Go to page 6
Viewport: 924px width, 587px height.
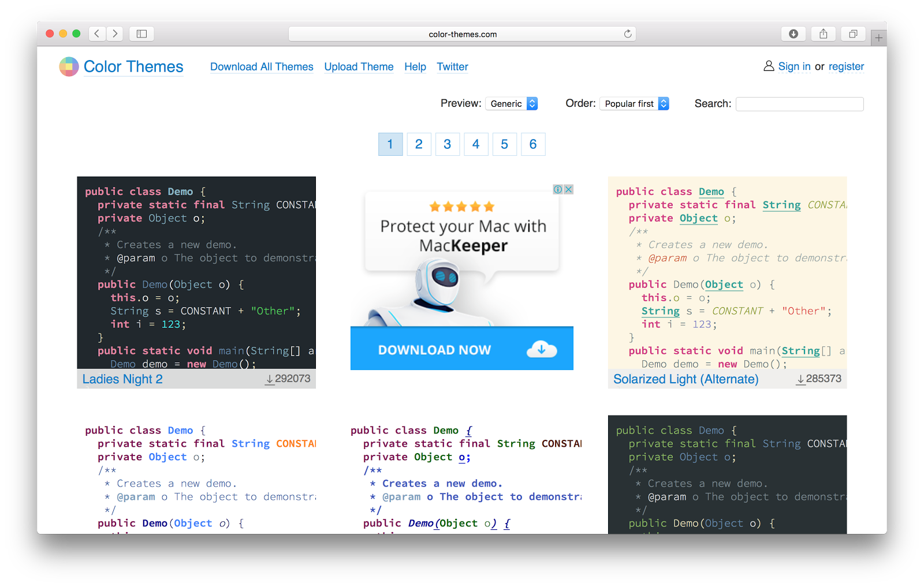click(533, 144)
